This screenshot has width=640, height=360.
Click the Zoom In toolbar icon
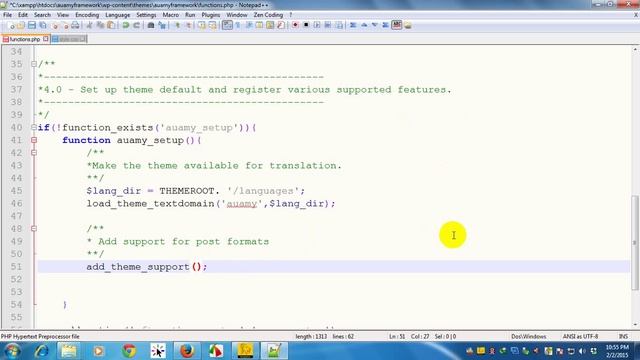click(x=177, y=25)
